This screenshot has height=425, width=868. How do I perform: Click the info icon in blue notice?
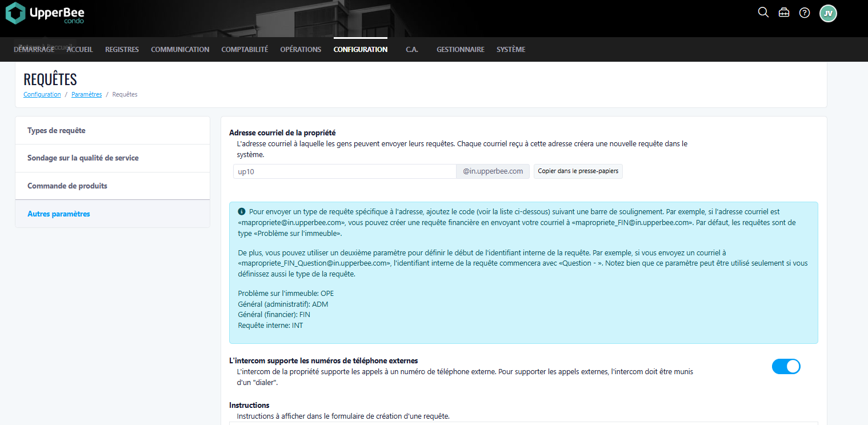(x=241, y=211)
